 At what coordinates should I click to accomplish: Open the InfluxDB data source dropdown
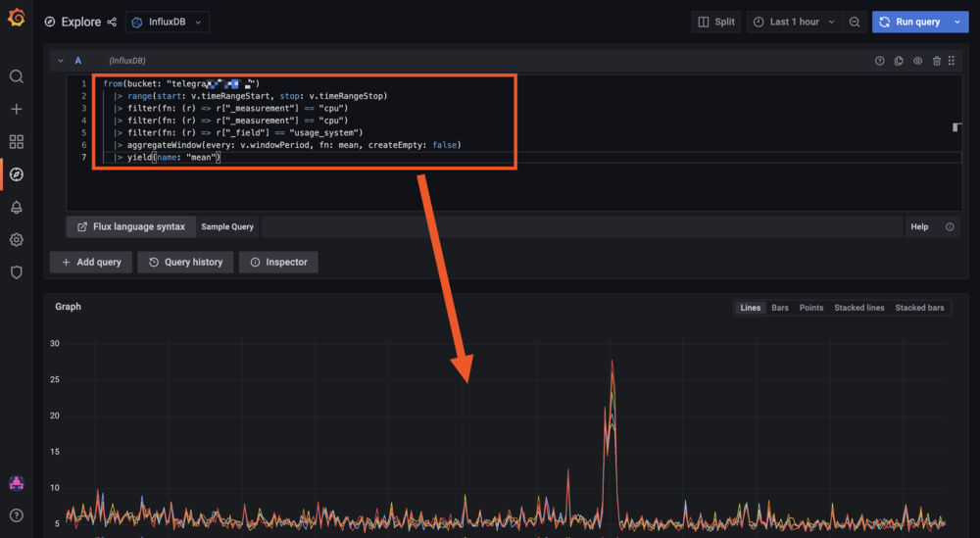167,22
